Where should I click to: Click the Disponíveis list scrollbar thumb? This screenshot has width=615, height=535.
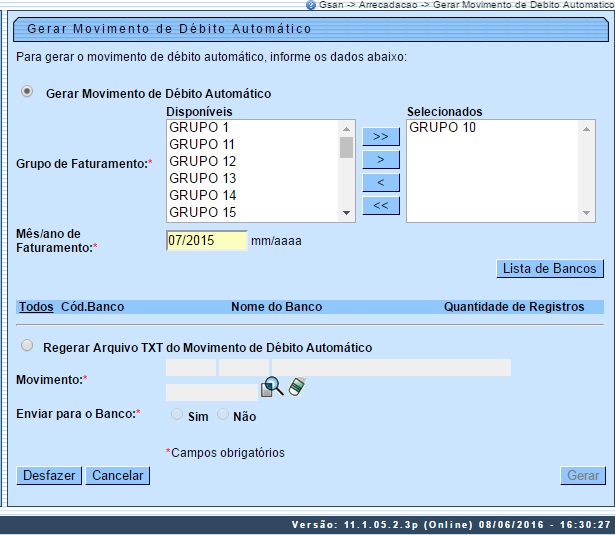pos(346,148)
